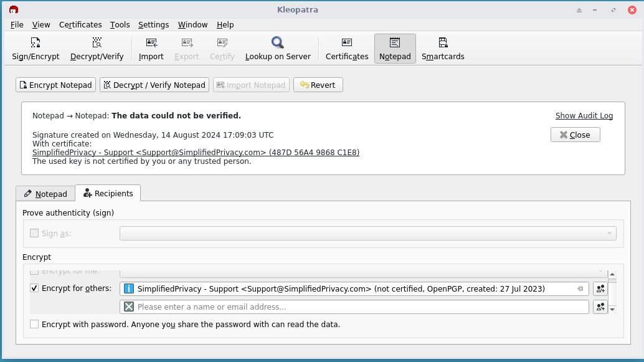Close the Kleopatra window
Viewport: 644px width, 362px height.
[632, 10]
